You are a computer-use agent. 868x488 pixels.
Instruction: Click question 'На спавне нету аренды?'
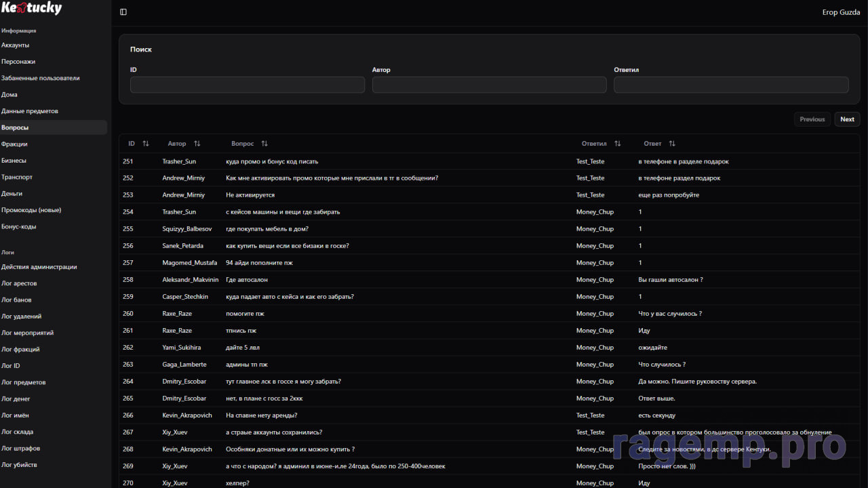262,415
